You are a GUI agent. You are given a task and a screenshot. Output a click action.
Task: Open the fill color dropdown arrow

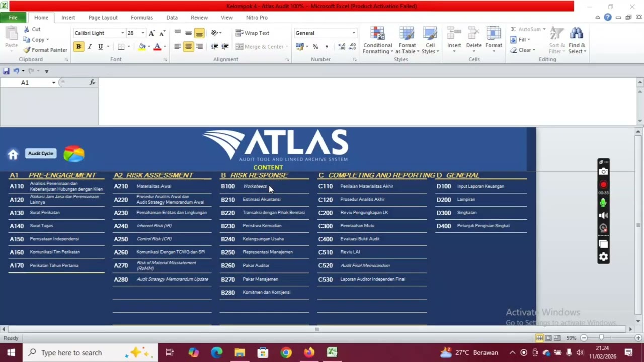[149, 46]
